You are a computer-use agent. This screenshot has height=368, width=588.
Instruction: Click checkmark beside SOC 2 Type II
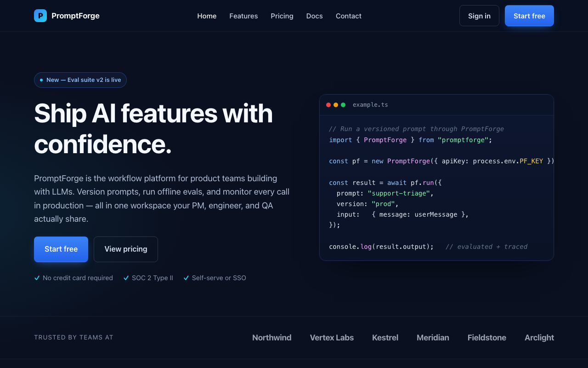click(x=126, y=278)
